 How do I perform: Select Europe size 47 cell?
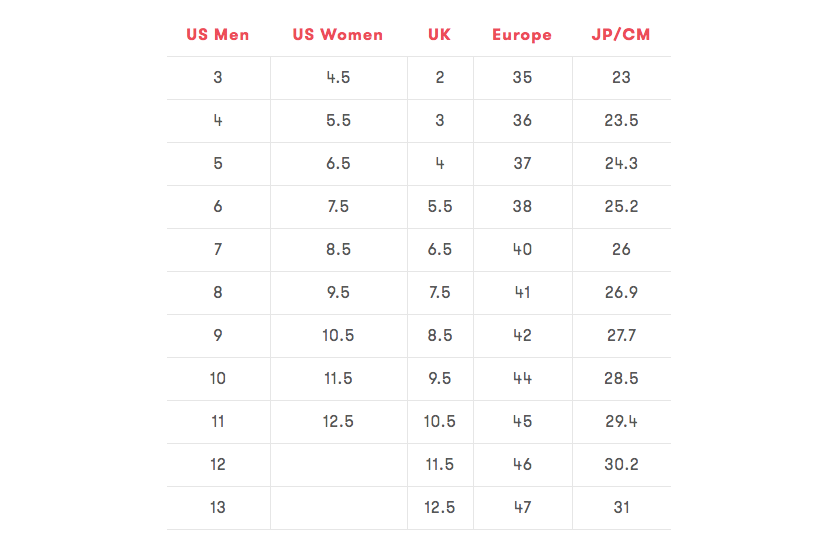tap(522, 508)
